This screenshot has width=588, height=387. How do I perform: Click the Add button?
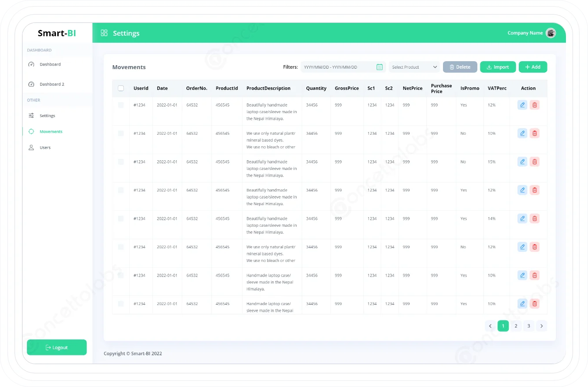pyautogui.click(x=532, y=67)
